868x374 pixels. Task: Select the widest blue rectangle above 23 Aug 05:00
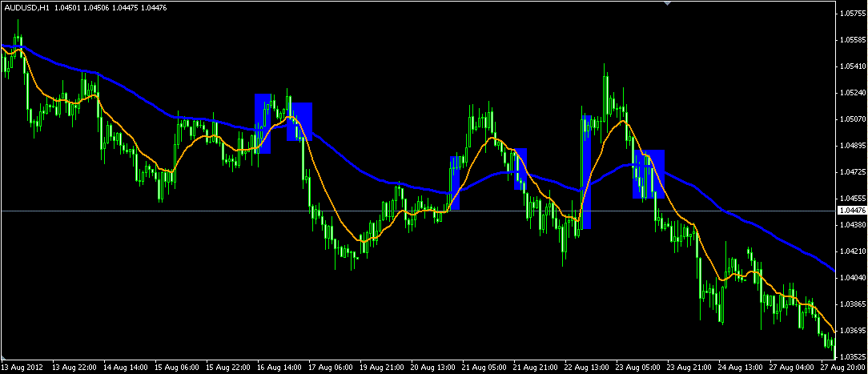click(649, 175)
